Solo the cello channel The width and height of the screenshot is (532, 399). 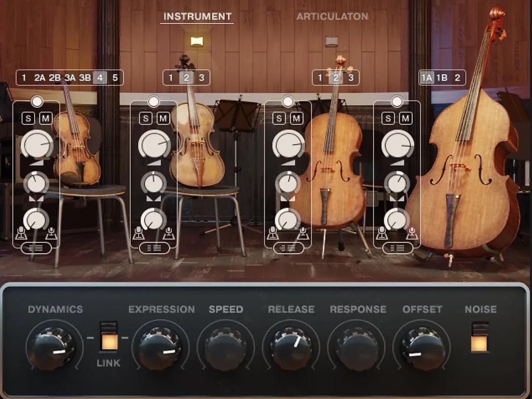[279, 118]
